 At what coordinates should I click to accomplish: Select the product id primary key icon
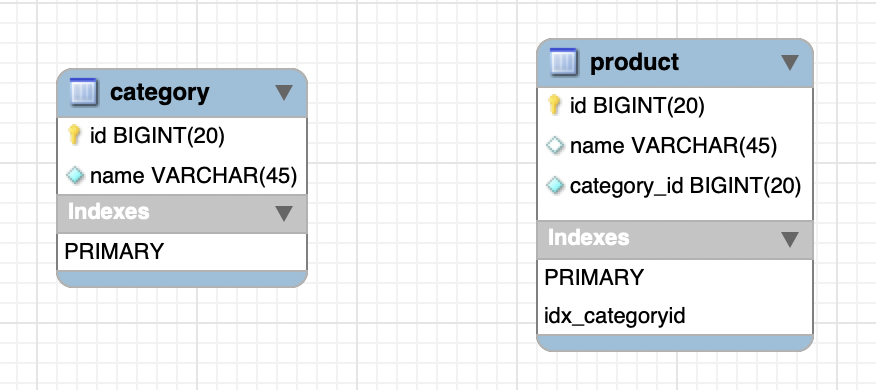click(x=554, y=105)
